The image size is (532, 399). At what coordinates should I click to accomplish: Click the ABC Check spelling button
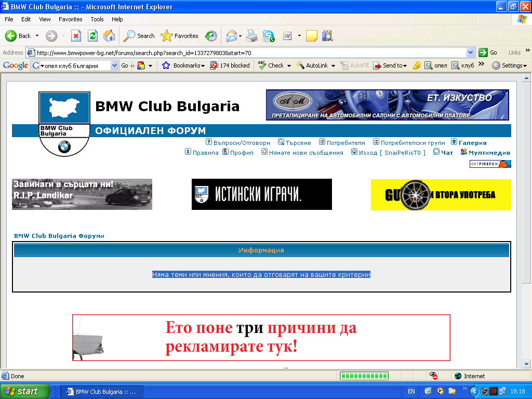tap(271, 65)
